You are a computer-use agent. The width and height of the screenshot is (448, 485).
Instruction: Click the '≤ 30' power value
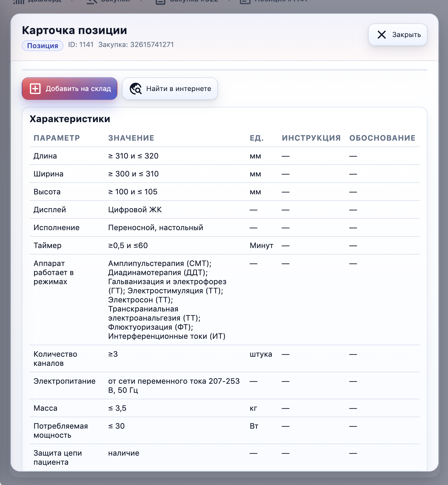(117, 426)
